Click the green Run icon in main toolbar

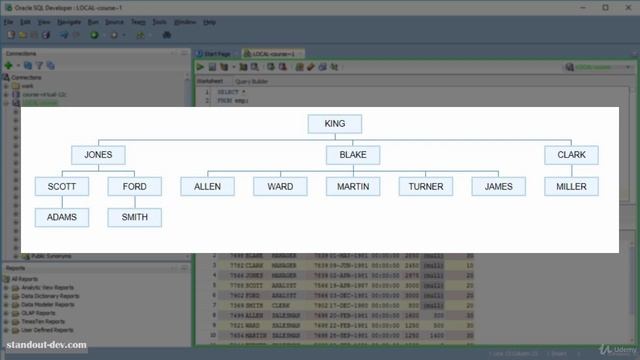tap(94, 35)
